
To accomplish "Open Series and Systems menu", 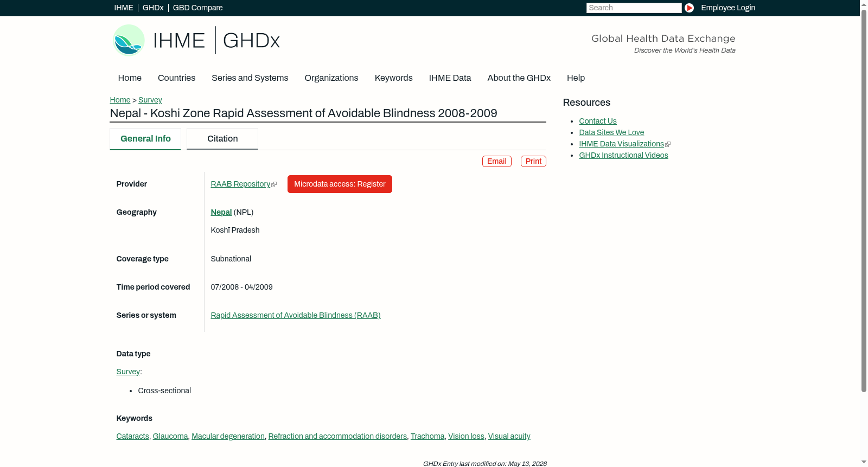I will pos(250,78).
